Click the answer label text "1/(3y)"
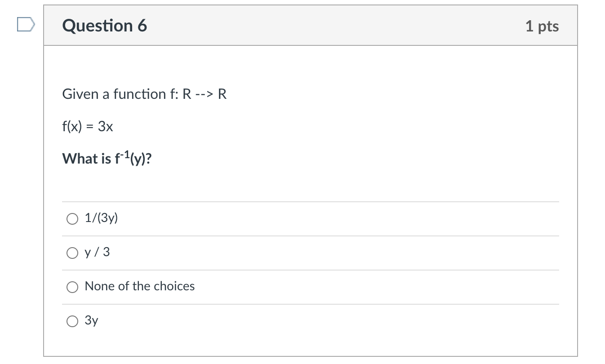Screen dimensions: 605x364 (101, 218)
